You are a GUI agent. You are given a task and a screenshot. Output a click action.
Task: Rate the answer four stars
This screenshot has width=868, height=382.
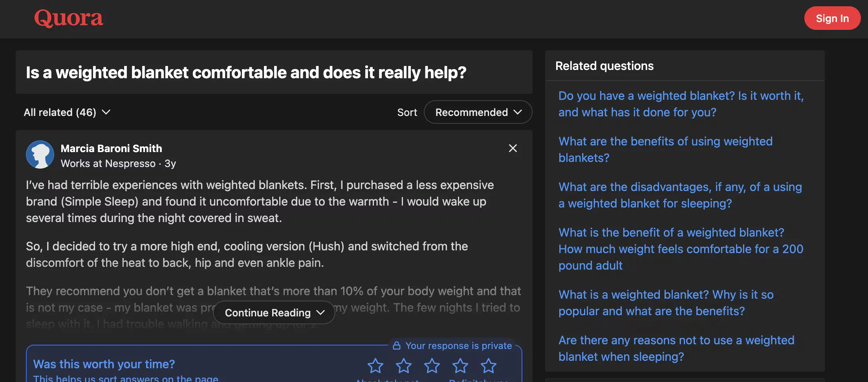pos(460,366)
